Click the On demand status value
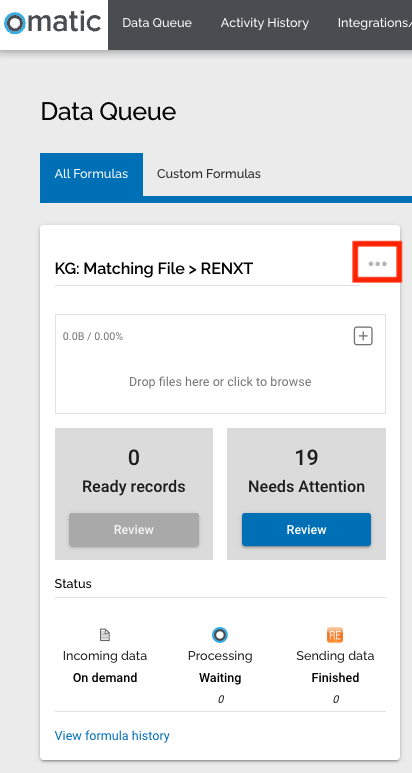This screenshot has width=412, height=773. pos(105,678)
